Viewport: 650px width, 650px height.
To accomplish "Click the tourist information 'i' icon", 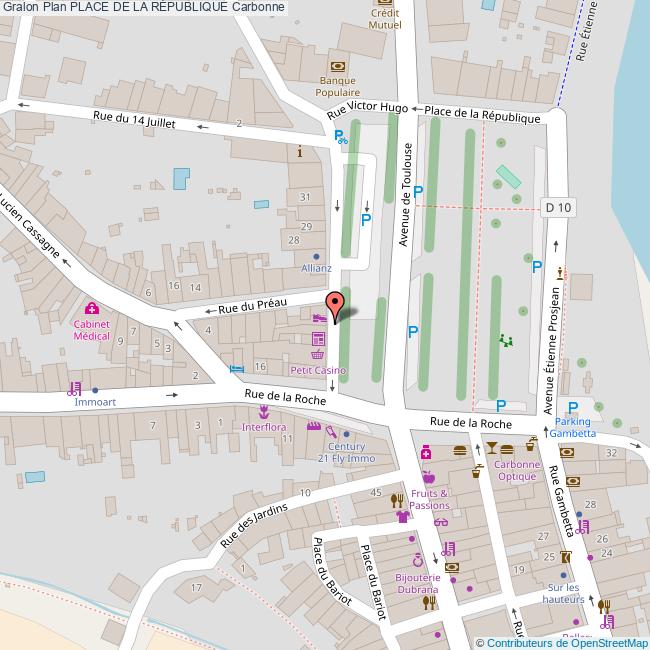I will [x=299, y=151].
